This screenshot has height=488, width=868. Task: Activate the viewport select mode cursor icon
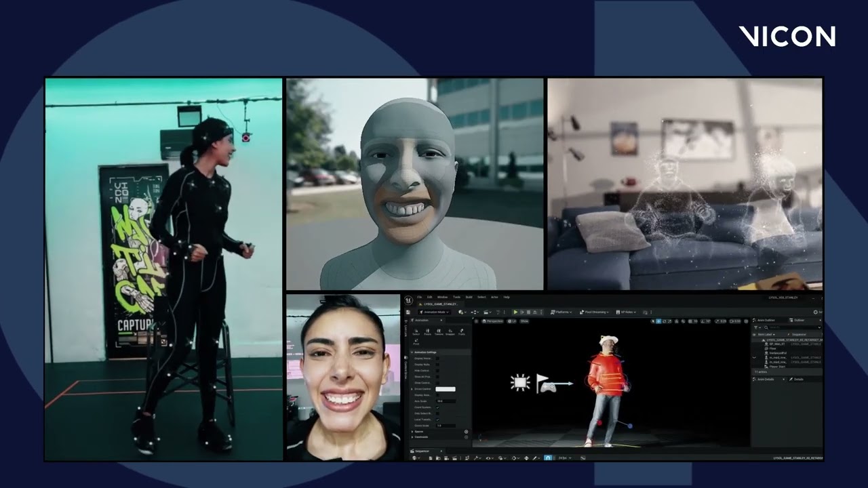point(653,321)
